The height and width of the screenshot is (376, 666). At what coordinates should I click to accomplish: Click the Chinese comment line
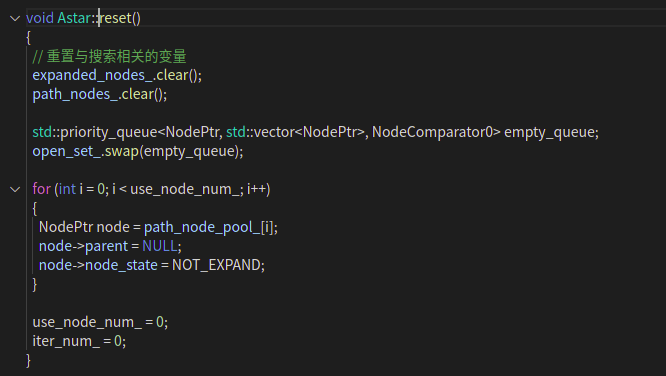click(110, 57)
